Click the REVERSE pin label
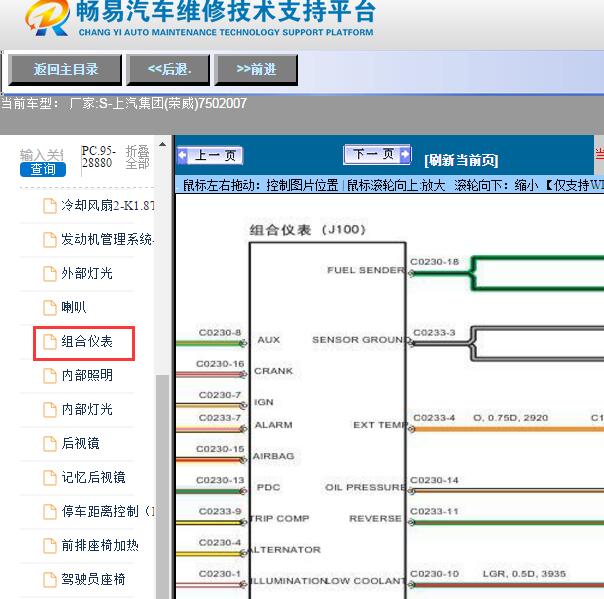The width and height of the screenshot is (604, 599). pos(375,518)
